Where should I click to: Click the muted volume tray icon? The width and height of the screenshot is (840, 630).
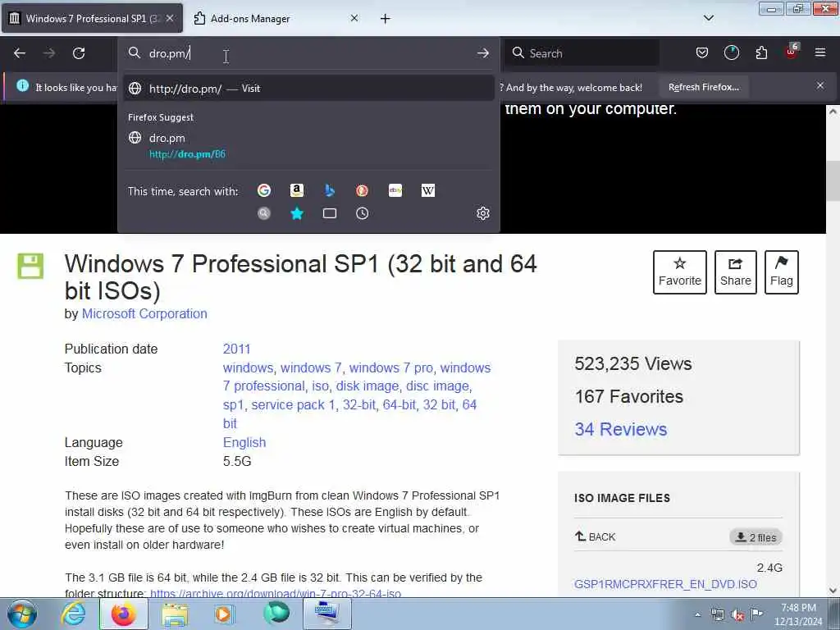tap(737, 615)
